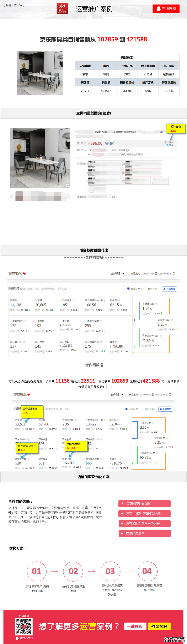This screenshot has height=644, width=187.
Task: Expand the 全部渠道 dropdown in the July panel
Action: point(118,273)
